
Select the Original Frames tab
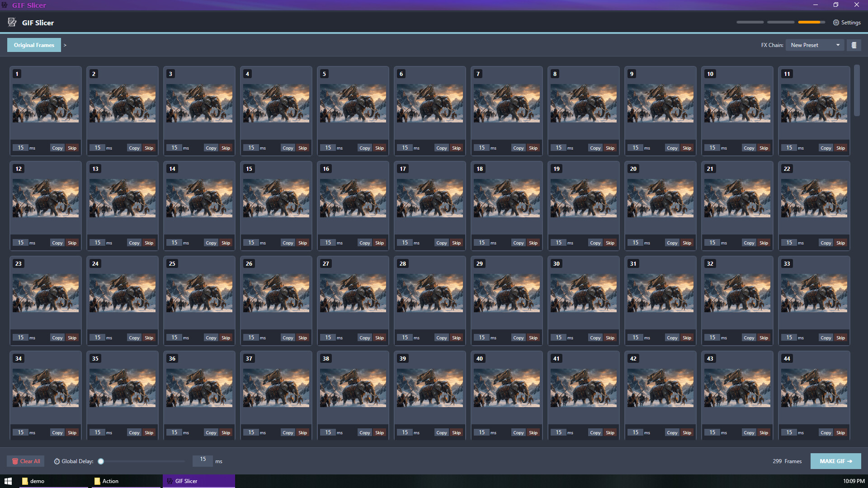(34, 45)
